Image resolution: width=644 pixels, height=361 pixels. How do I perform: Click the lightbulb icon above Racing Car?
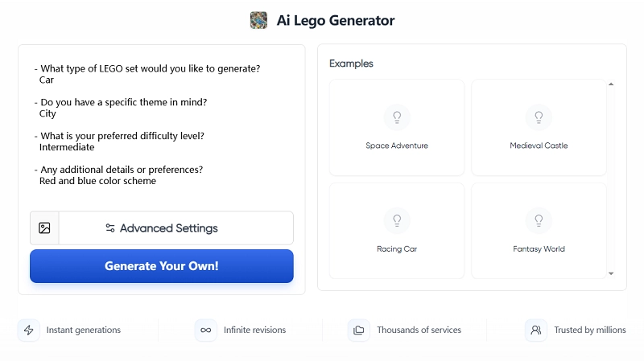pyautogui.click(x=397, y=220)
